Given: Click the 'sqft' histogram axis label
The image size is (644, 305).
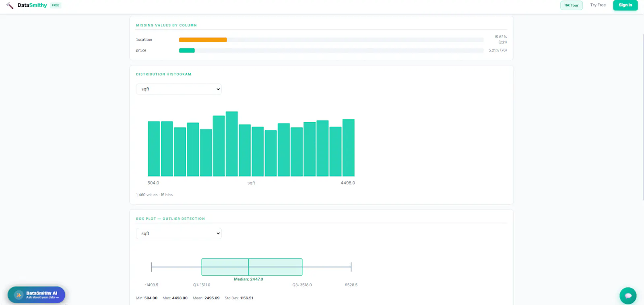Looking at the screenshot, I should coord(251,183).
